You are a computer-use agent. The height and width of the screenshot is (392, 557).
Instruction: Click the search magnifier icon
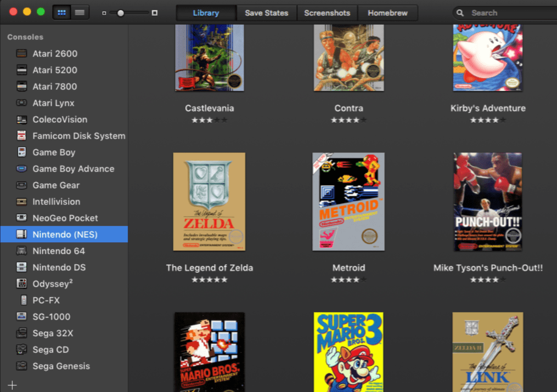[x=460, y=13]
